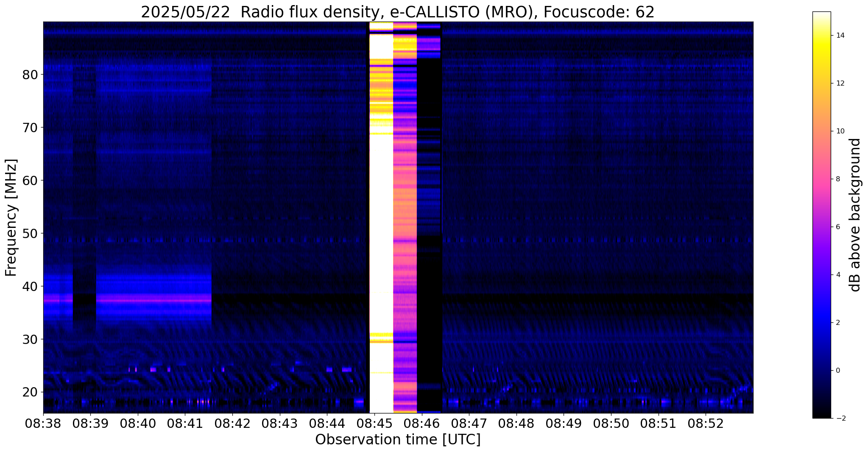This screenshot has width=868, height=452.
Task: Click the 08:49 time tick label
Action: point(564,424)
